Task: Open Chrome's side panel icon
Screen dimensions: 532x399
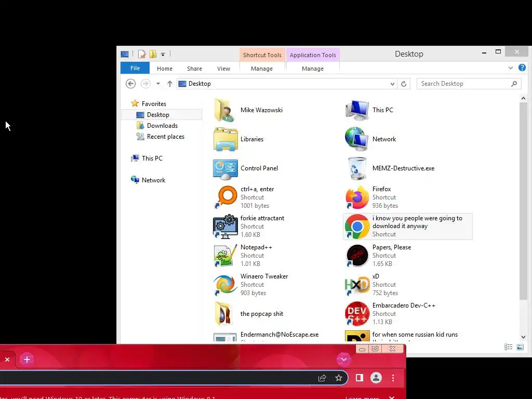Action: [360, 378]
